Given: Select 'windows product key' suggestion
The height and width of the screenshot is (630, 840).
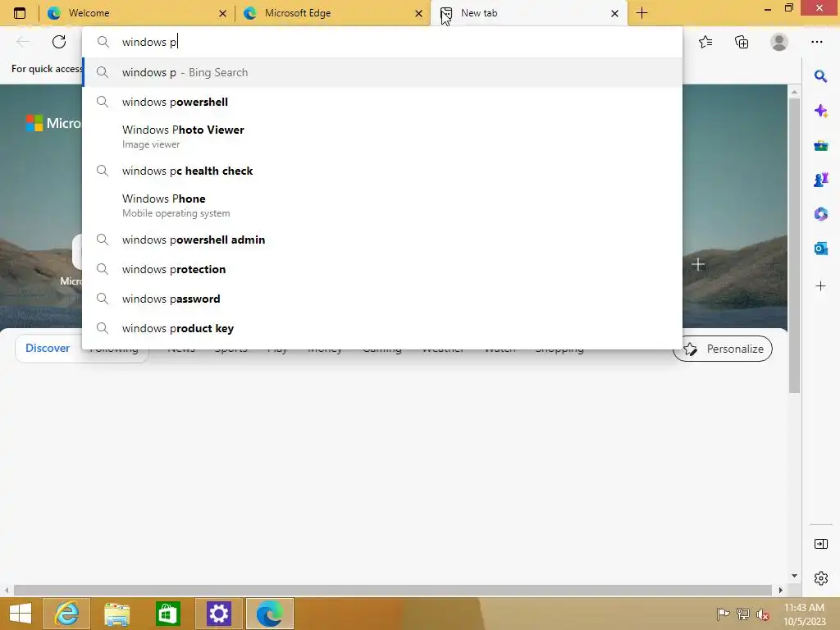Looking at the screenshot, I should click(x=382, y=328).
